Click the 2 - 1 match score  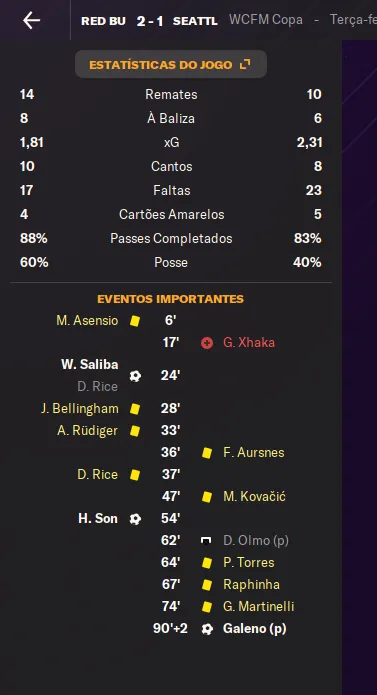150,21
